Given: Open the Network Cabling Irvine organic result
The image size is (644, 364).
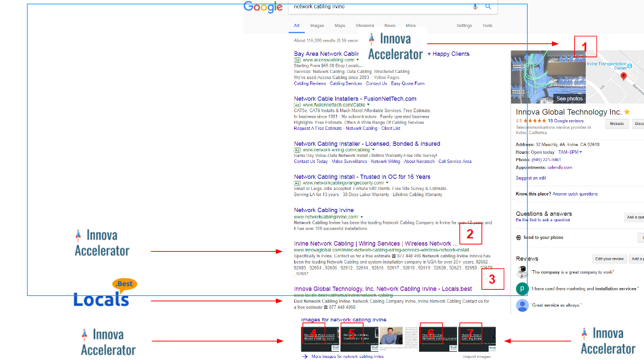Looking at the screenshot, I should pos(324,210).
